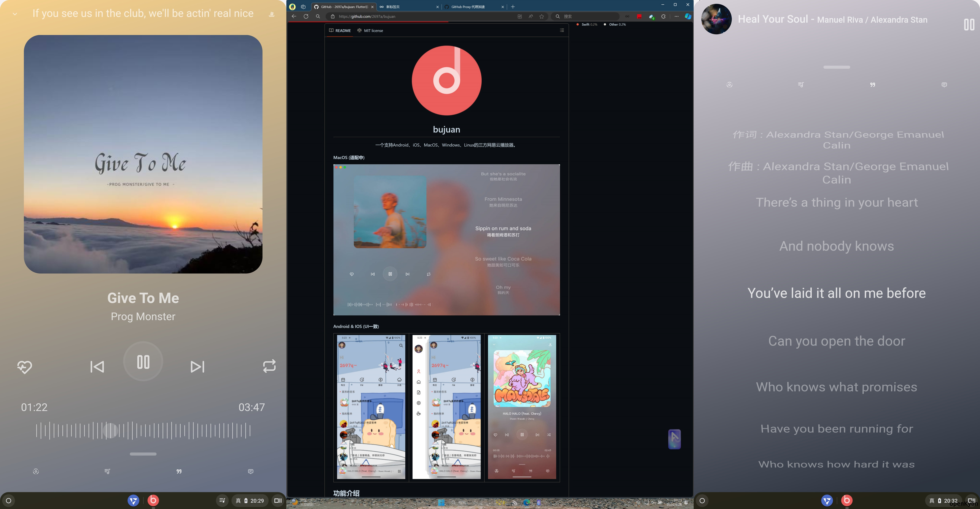Seek on the waveform progress bar of Give To Me
The height and width of the screenshot is (509, 980).
coord(143,431)
